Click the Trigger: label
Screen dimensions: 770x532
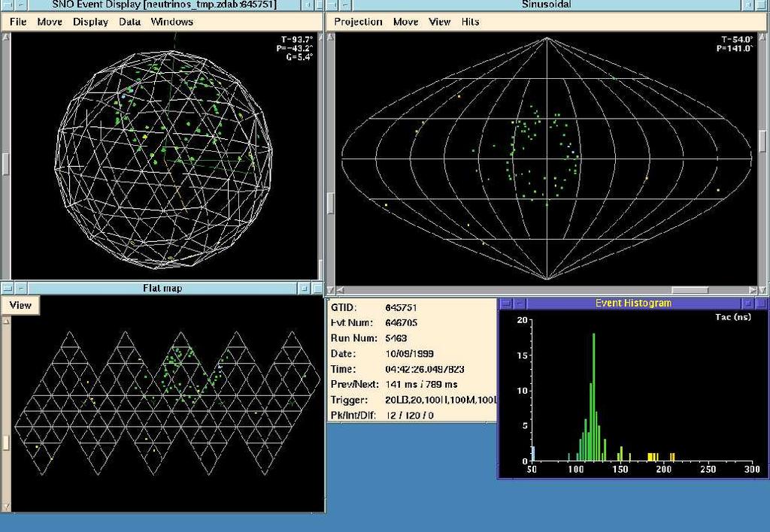pos(349,400)
